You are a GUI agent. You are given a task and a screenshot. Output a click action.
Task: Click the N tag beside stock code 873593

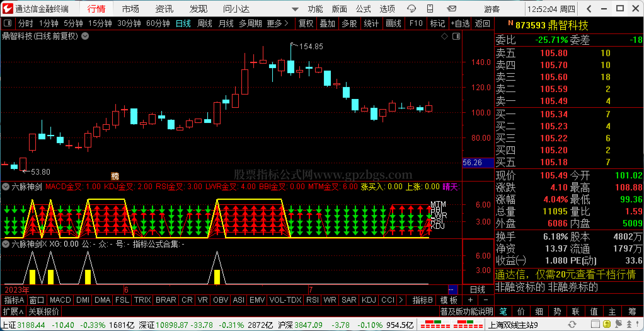click(x=510, y=23)
